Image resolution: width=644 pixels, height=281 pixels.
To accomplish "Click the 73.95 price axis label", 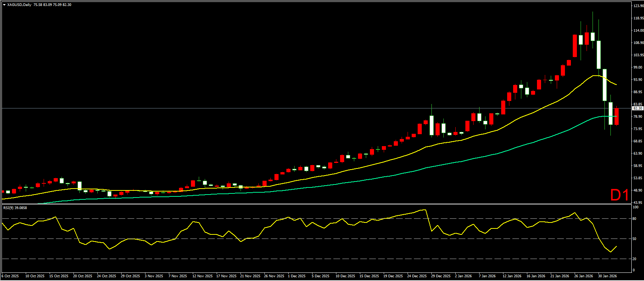I will 638,129.
